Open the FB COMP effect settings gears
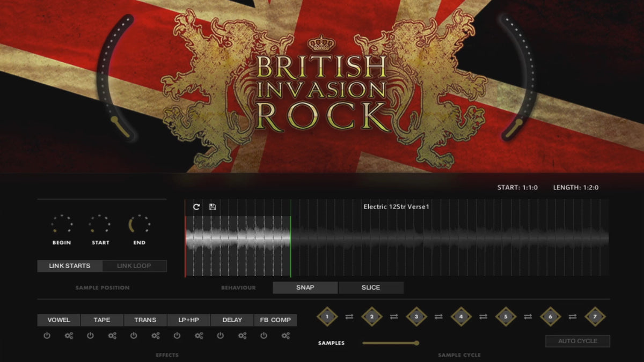Screen dimensions: 644x362 click(x=286, y=336)
